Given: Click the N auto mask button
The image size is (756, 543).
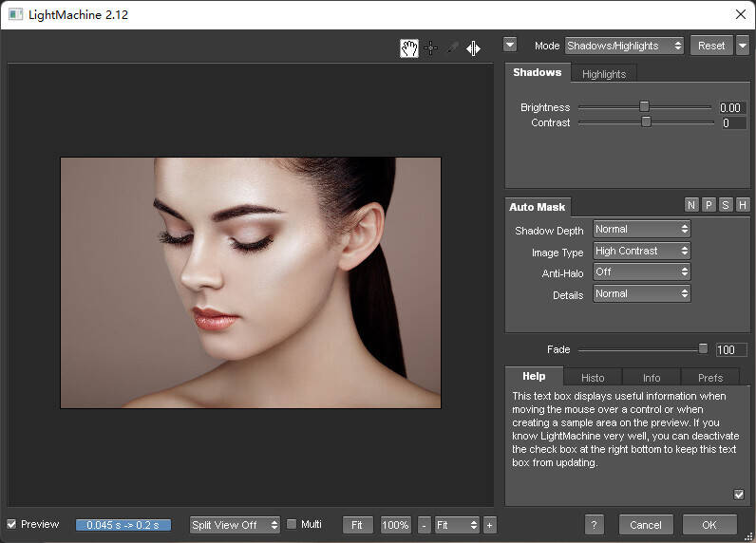Looking at the screenshot, I should 691,206.
